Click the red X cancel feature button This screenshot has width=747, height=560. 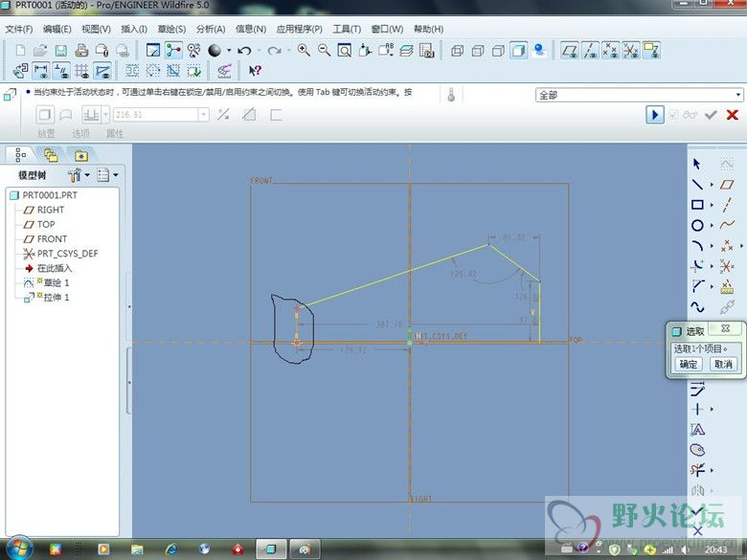click(x=733, y=115)
